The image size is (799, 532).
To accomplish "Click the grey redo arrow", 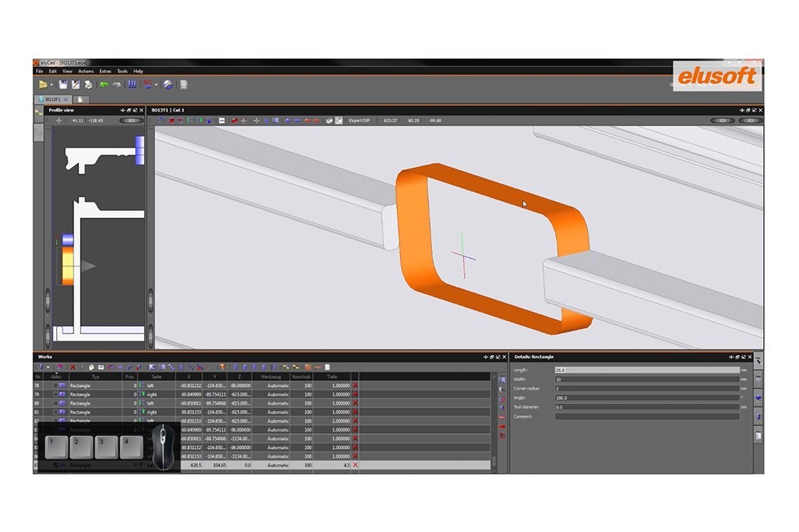I will click(x=117, y=85).
